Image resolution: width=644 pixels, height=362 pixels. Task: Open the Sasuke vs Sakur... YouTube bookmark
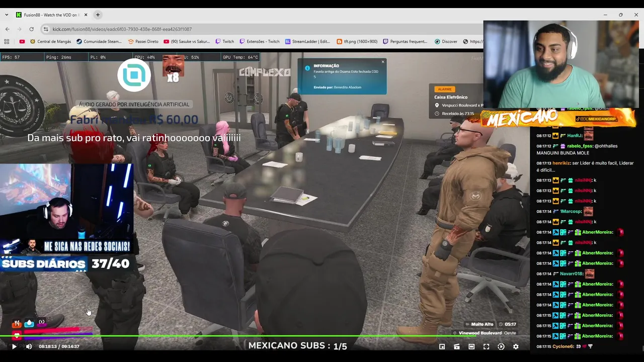coord(187,42)
